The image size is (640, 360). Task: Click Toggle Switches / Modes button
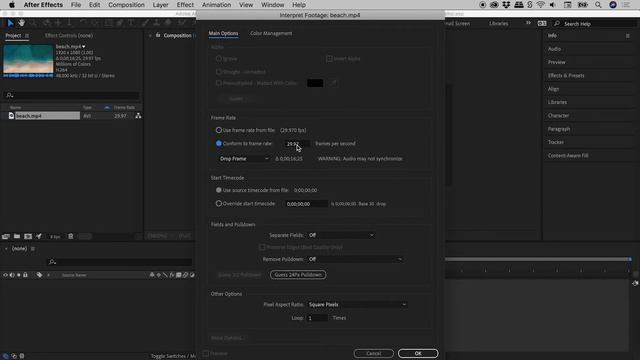click(x=173, y=356)
